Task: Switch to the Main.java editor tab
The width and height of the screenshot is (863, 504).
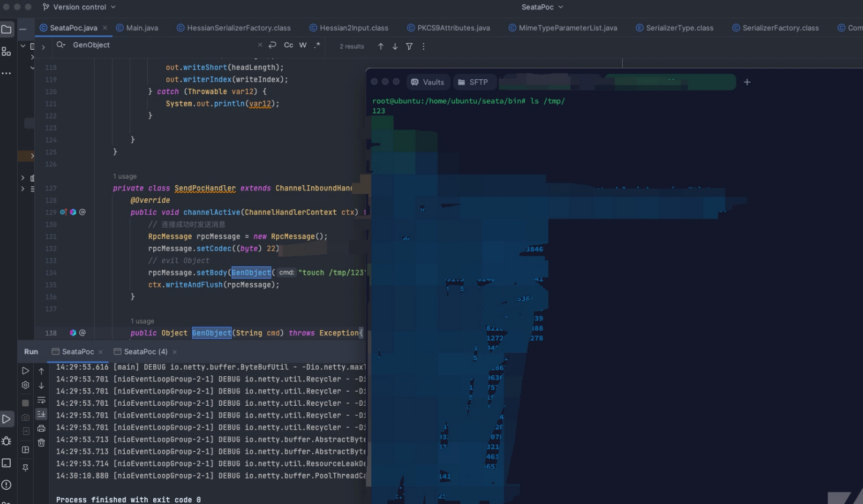Action: (x=137, y=28)
